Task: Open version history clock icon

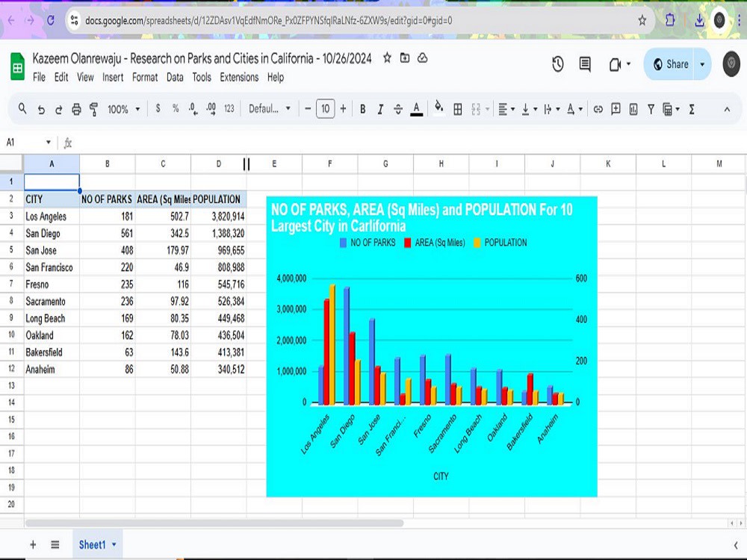Action: click(x=558, y=63)
